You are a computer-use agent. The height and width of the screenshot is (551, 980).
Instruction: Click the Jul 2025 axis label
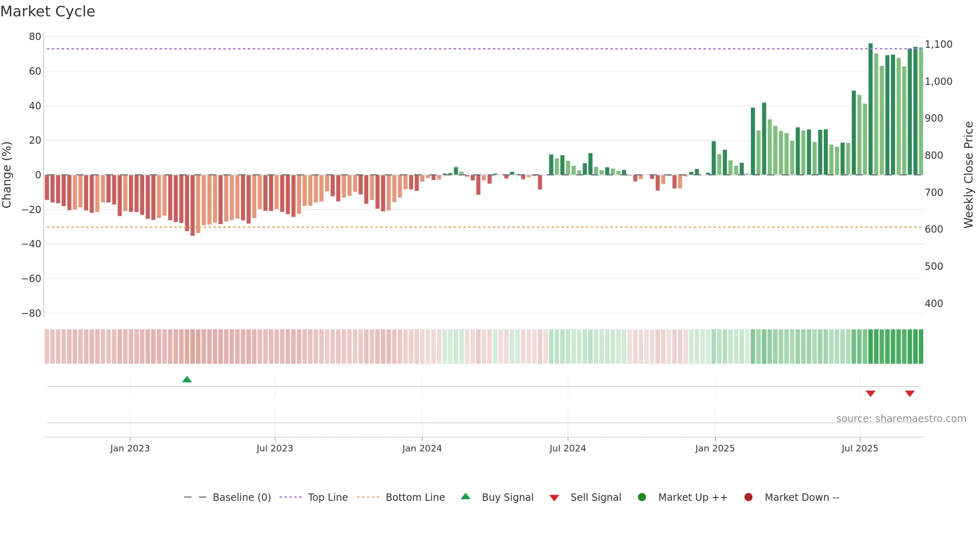point(860,449)
